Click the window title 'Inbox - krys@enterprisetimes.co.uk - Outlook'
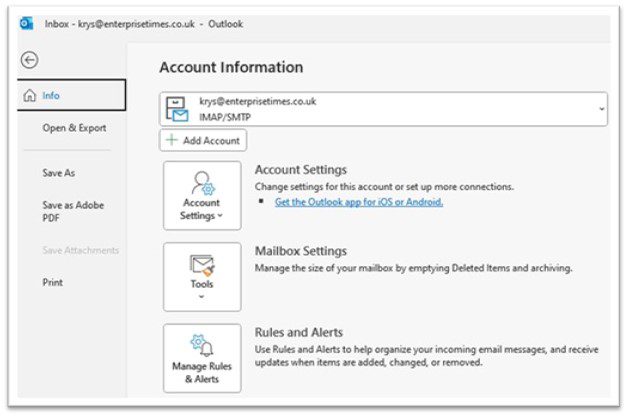628x417 pixels. click(x=143, y=24)
